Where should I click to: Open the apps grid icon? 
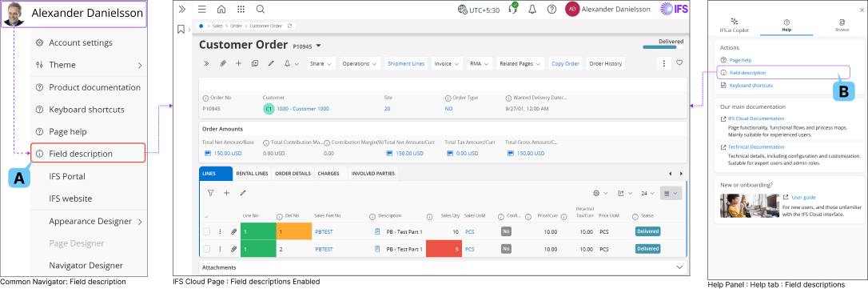(241, 10)
